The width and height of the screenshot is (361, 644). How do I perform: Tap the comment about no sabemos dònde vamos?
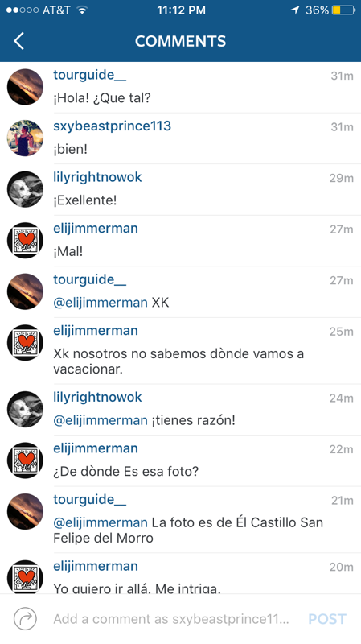pyautogui.click(x=178, y=361)
